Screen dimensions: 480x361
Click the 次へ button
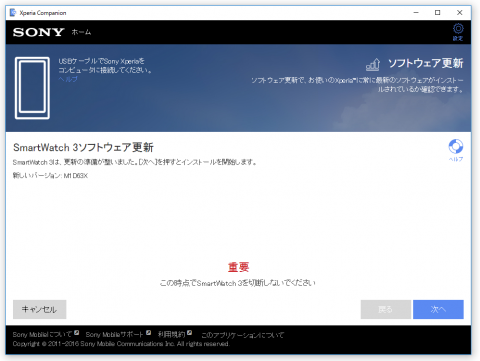(438, 309)
